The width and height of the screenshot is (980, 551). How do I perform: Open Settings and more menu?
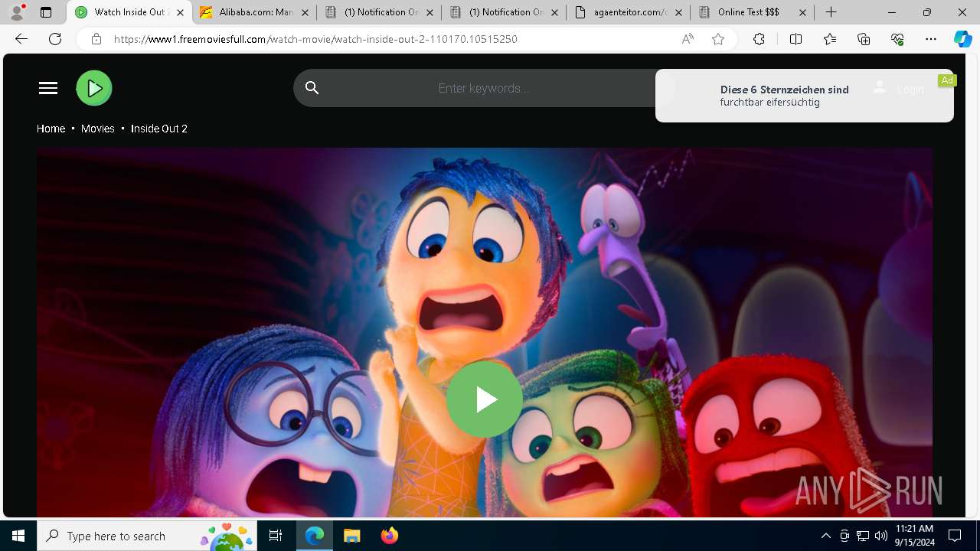coord(931,39)
